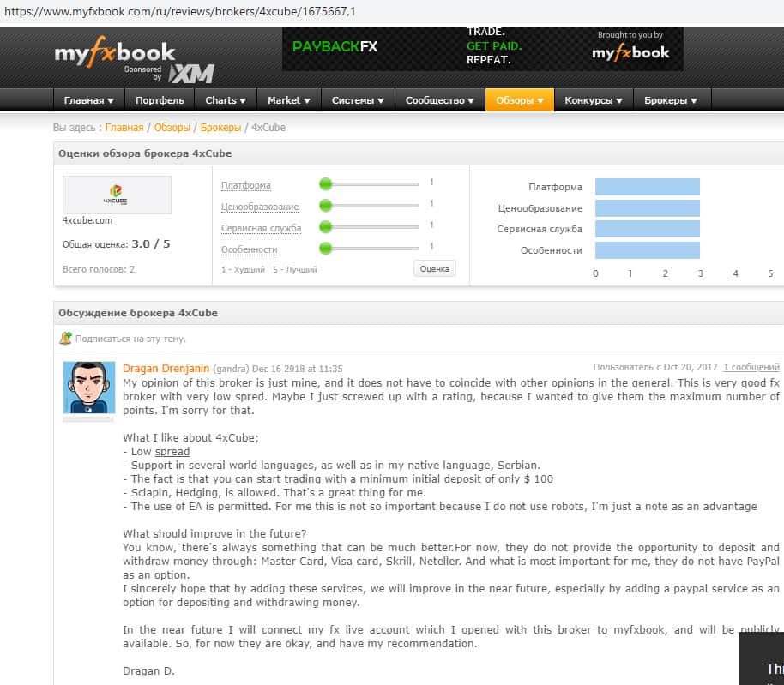Image resolution: width=784 pixels, height=685 pixels.
Task: Click 'Пользователь с Oct 20, 2017' text
Action: click(x=655, y=367)
